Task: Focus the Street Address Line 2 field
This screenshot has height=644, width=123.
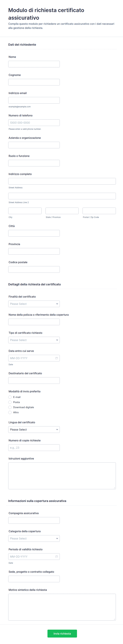Action: [62, 196]
